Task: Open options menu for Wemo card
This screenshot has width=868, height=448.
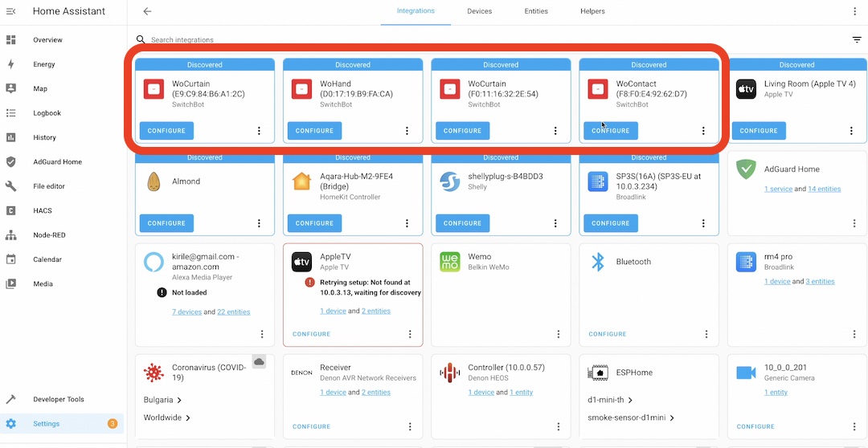Action: pyautogui.click(x=559, y=334)
